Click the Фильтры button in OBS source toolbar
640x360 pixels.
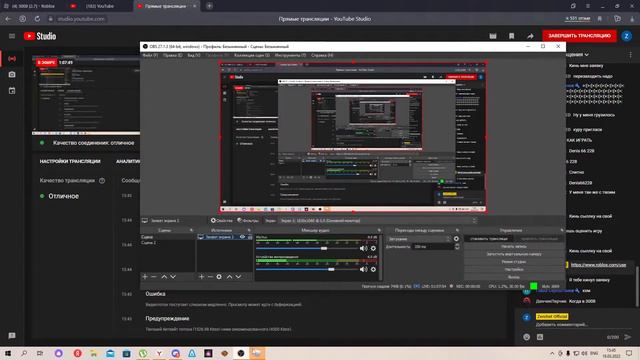[248, 220]
